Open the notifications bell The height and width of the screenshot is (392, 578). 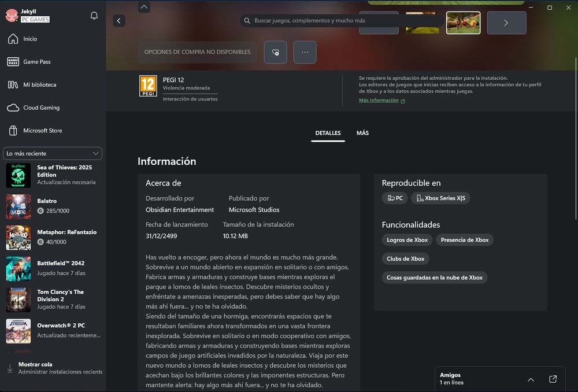94,16
